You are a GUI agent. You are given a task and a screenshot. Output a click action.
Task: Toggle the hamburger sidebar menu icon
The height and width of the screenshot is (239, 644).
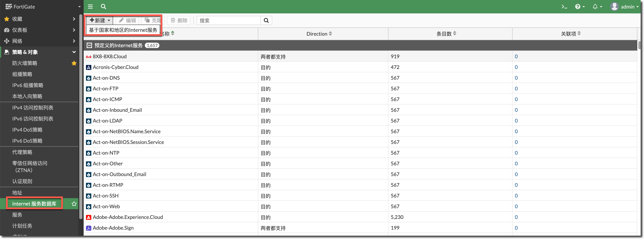(x=90, y=7)
